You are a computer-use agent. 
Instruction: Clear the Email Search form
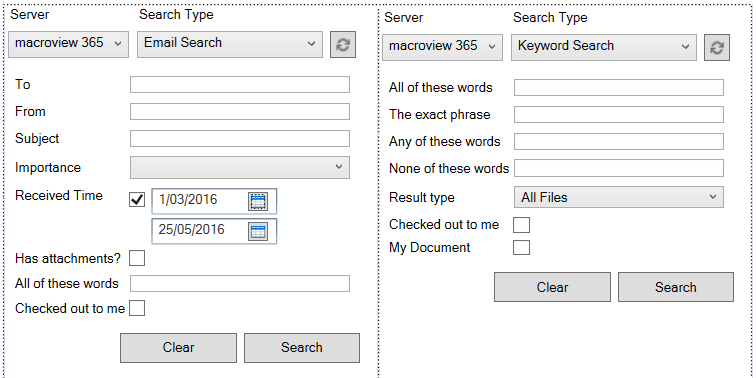tap(178, 348)
